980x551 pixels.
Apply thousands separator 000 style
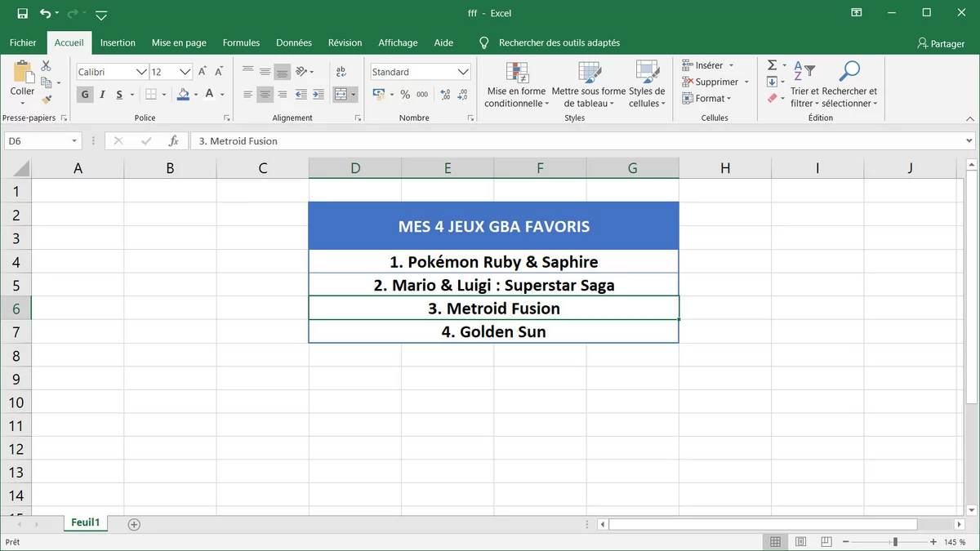[422, 95]
